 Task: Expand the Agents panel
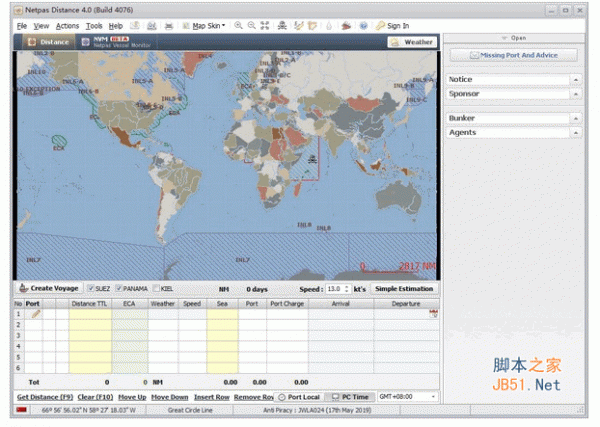pos(576,133)
